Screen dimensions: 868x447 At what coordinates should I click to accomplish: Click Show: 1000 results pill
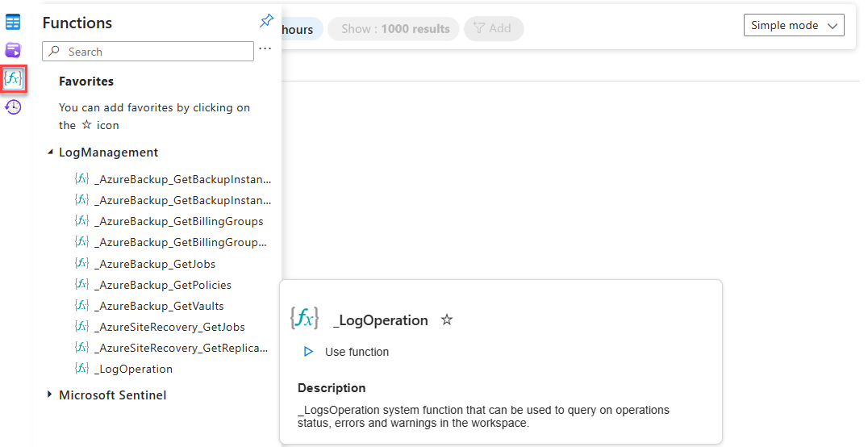point(394,29)
